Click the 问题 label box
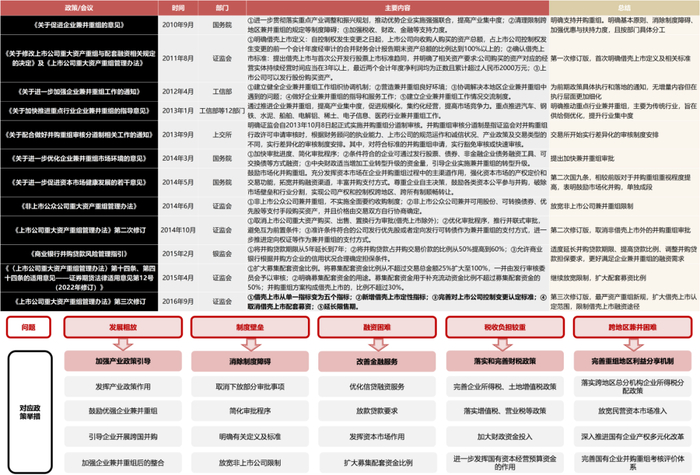The width and height of the screenshot is (700, 475). tap(29, 327)
